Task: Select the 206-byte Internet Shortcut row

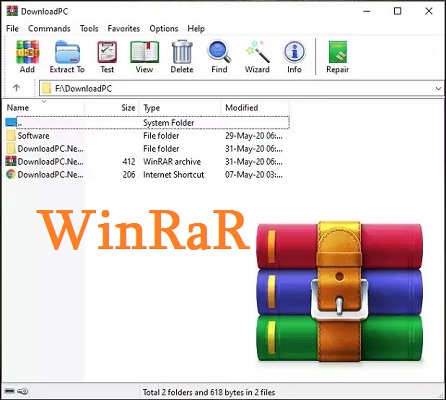Action: point(147,174)
